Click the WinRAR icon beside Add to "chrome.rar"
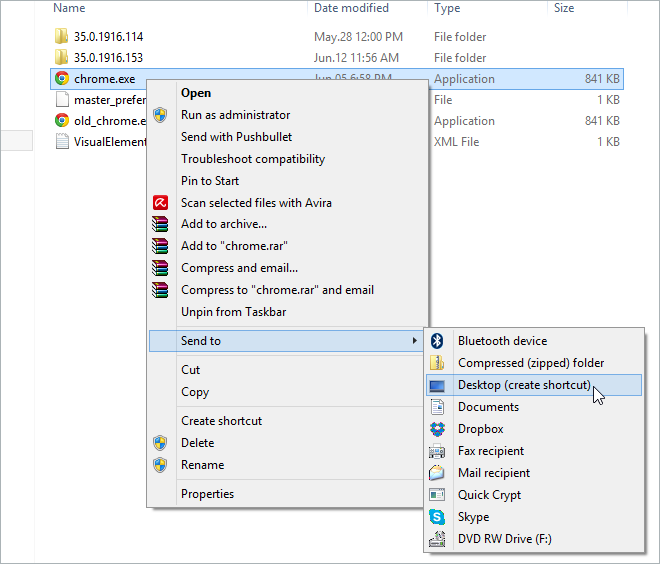Viewport: 660px width, 564px height. 160,246
